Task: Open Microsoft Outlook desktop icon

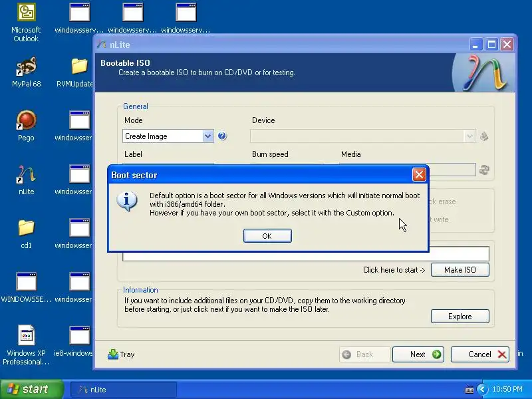Action: click(x=26, y=23)
